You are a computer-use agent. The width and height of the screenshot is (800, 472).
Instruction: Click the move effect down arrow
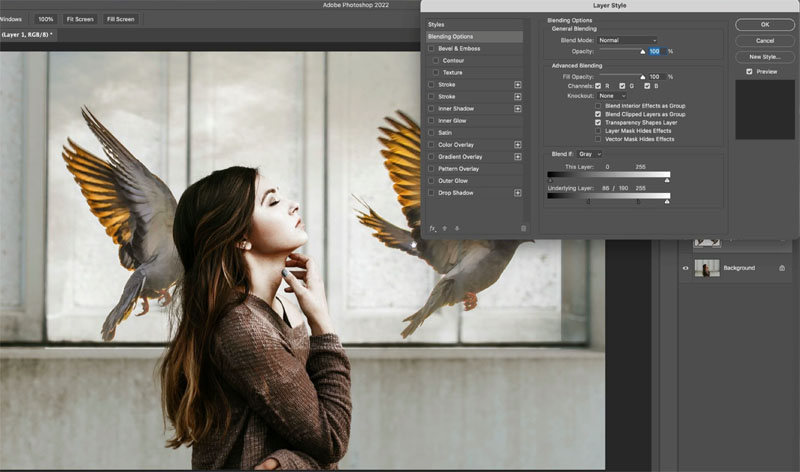tap(456, 228)
